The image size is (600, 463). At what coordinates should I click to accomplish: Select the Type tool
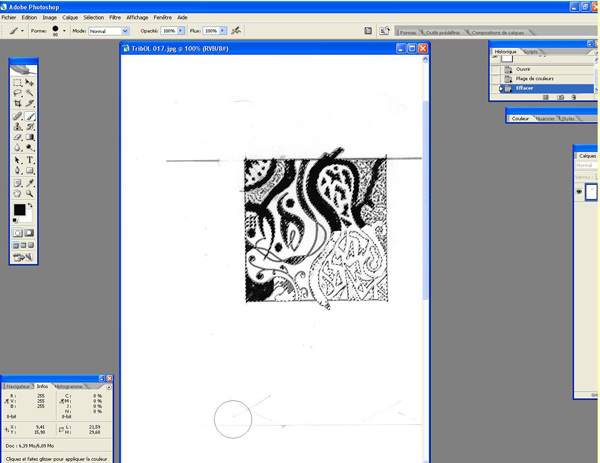[x=29, y=160]
